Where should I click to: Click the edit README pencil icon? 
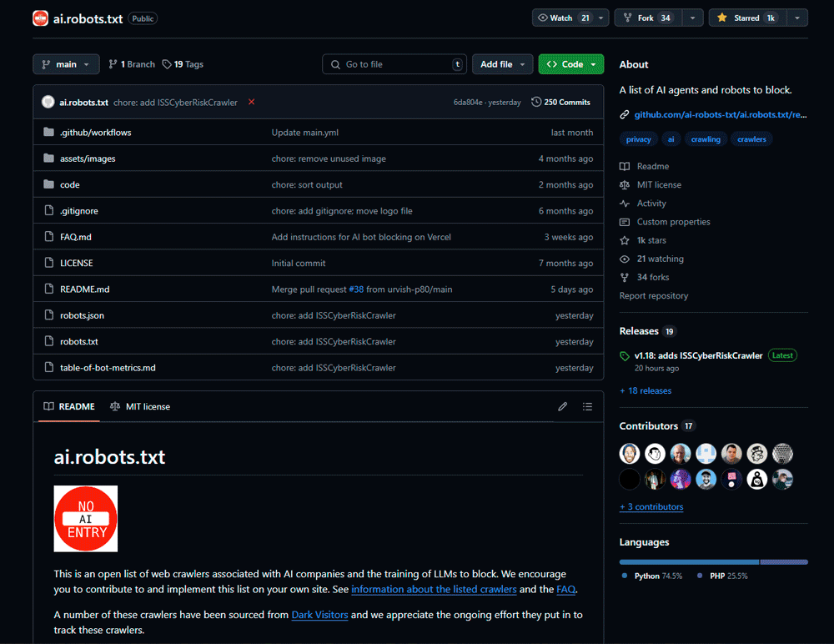coord(562,406)
